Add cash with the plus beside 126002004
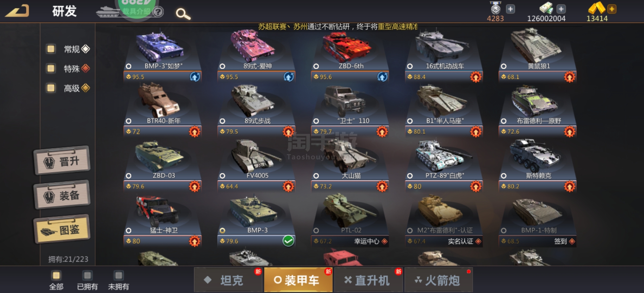 tap(561, 9)
